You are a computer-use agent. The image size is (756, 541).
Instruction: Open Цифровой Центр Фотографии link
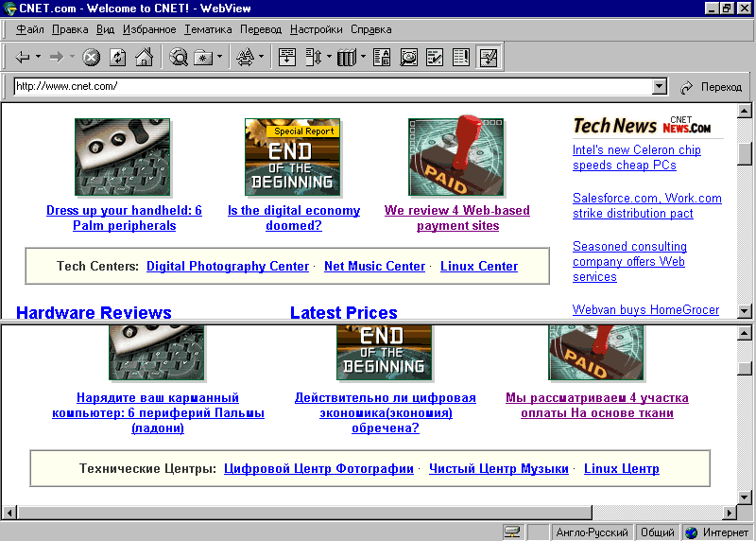coord(318,468)
